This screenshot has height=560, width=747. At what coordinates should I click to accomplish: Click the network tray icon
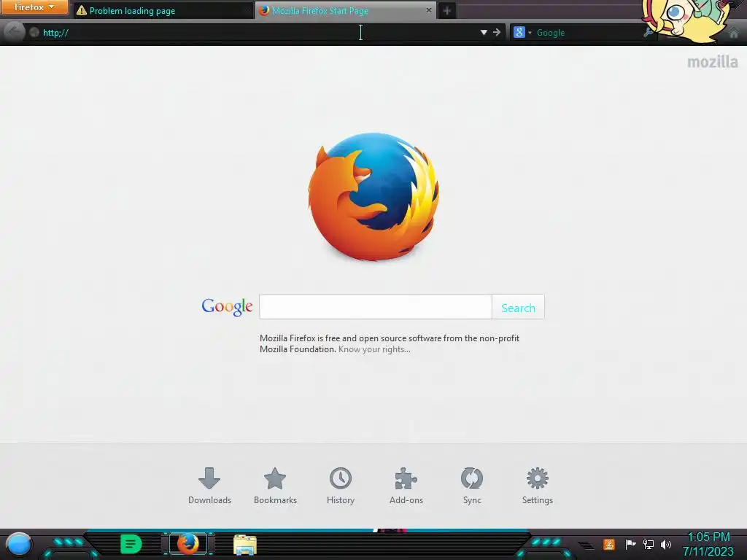(x=649, y=544)
